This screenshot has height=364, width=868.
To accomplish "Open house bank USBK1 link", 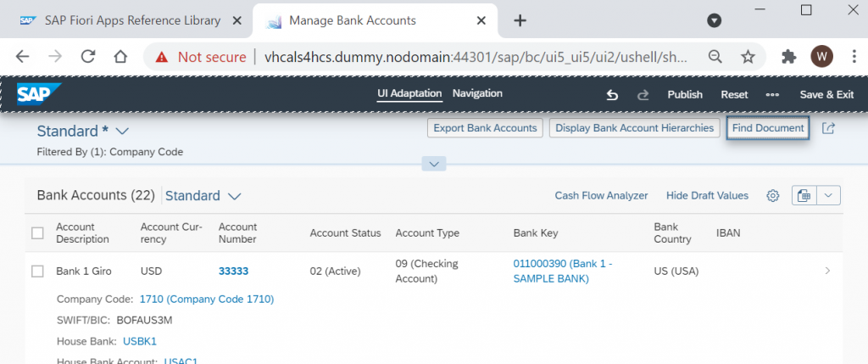I will pyautogui.click(x=140, y=341).
